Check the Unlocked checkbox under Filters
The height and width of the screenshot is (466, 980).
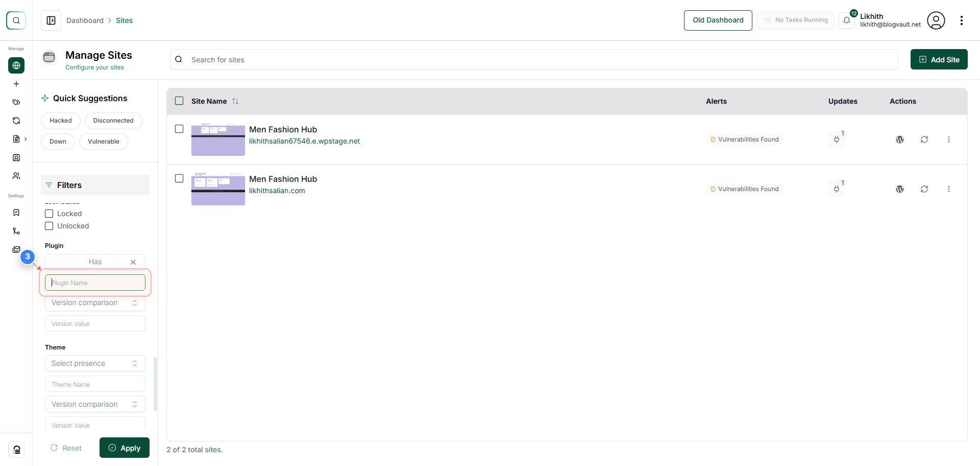point(49,226)
